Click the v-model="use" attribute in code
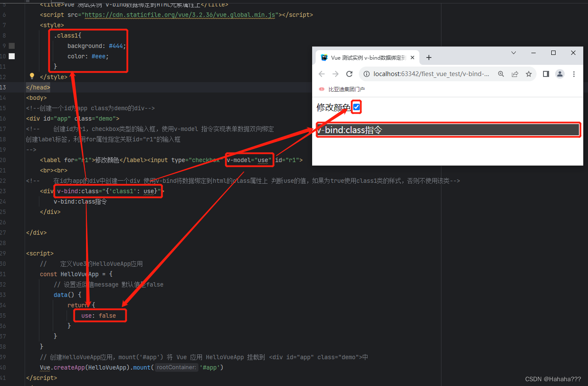588x386 pixels. point(249,160)
